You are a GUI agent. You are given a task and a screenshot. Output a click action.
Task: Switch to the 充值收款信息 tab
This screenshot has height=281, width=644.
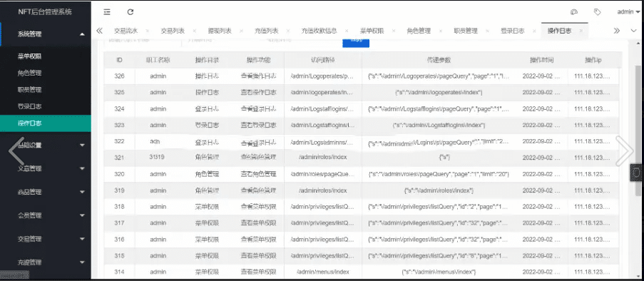(x=319, y=31)
